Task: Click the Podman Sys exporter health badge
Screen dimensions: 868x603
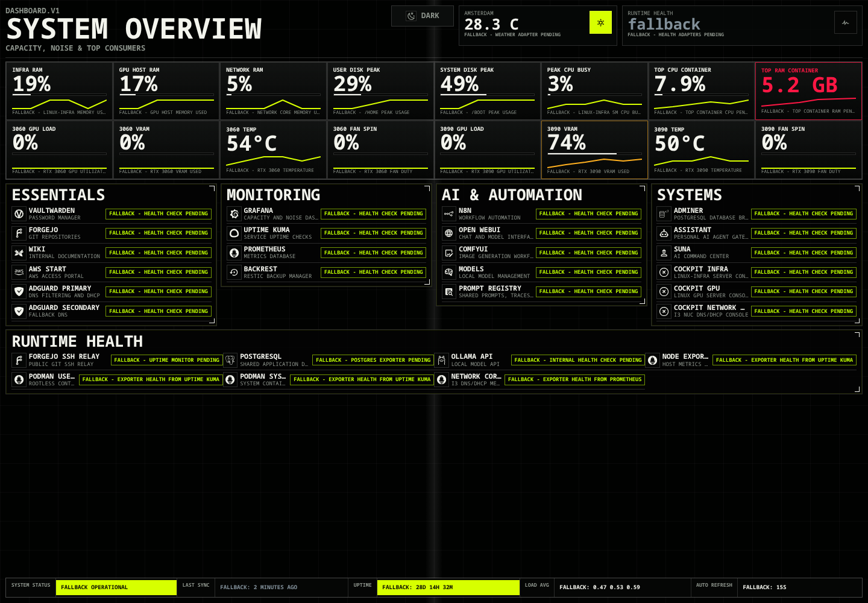Action: click(362, 379)
